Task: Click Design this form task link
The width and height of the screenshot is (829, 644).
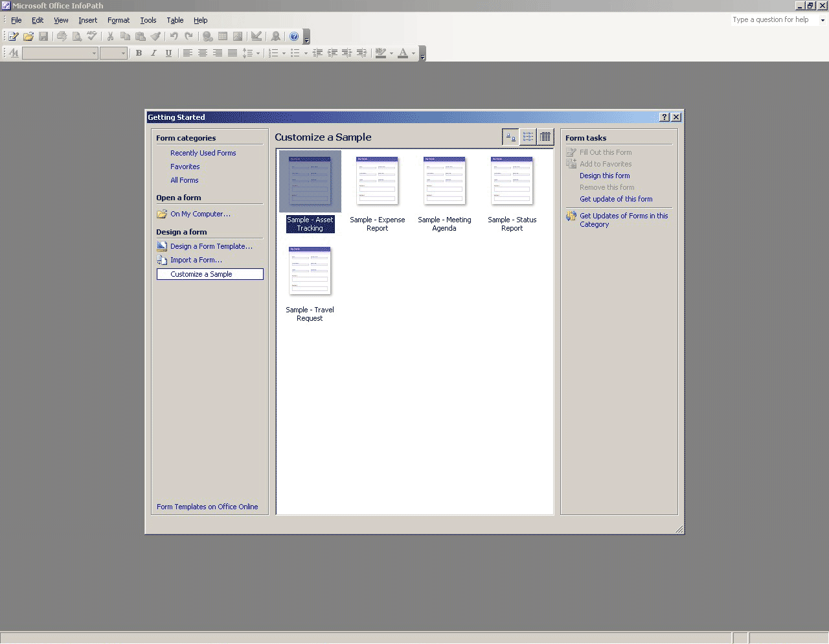Action: [x=604, y=176]
